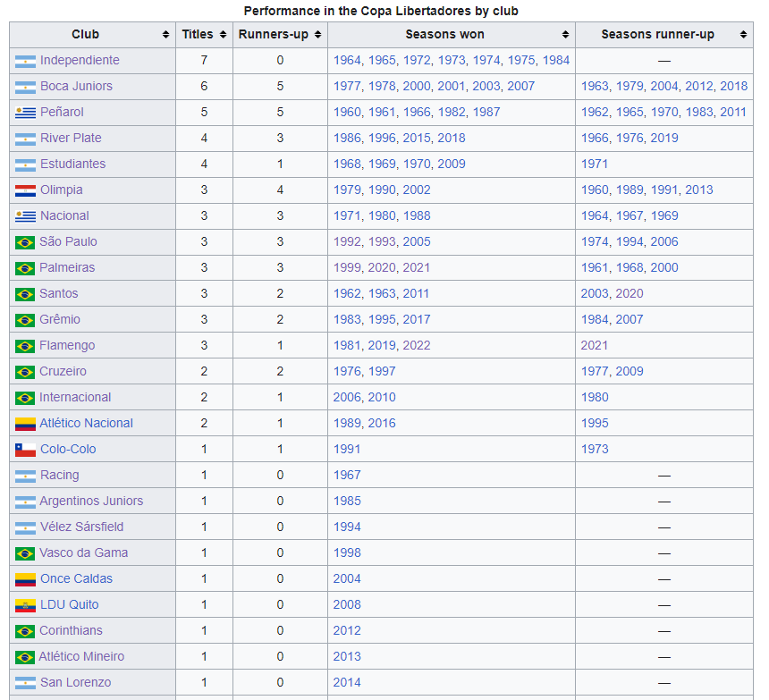Image resolution: width=769 pixels, height=700 pixels.
Task: Click the Uruguay flag beside Nacional
Action: [26, 216]
